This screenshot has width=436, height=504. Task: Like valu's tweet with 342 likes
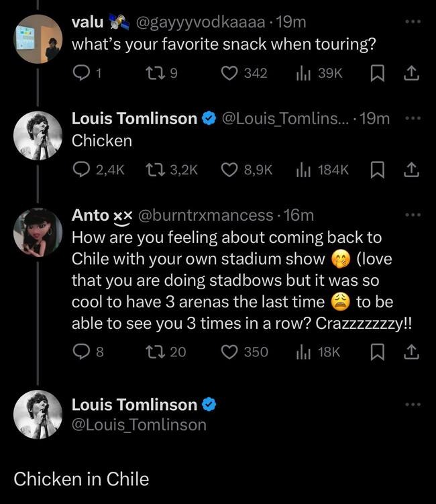pos(229,73)
